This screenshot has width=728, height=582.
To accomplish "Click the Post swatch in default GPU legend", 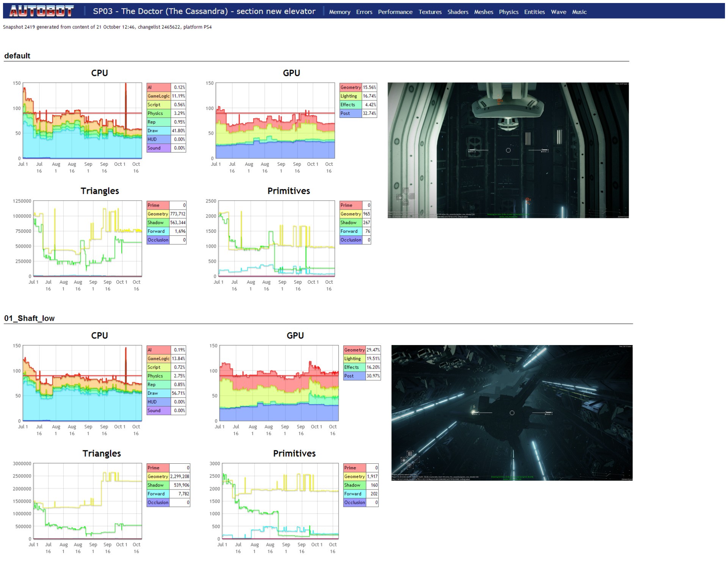I will (x=350, y=113).
